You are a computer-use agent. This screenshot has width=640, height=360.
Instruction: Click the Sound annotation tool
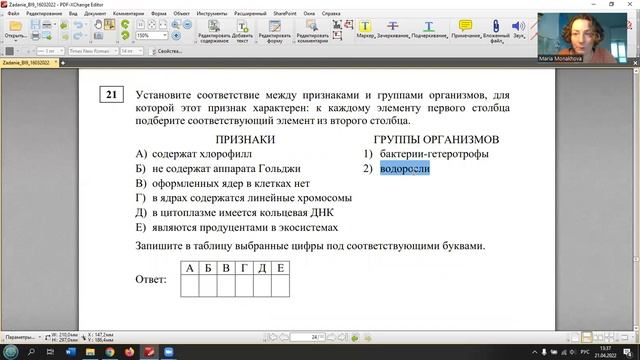(519, 29)
